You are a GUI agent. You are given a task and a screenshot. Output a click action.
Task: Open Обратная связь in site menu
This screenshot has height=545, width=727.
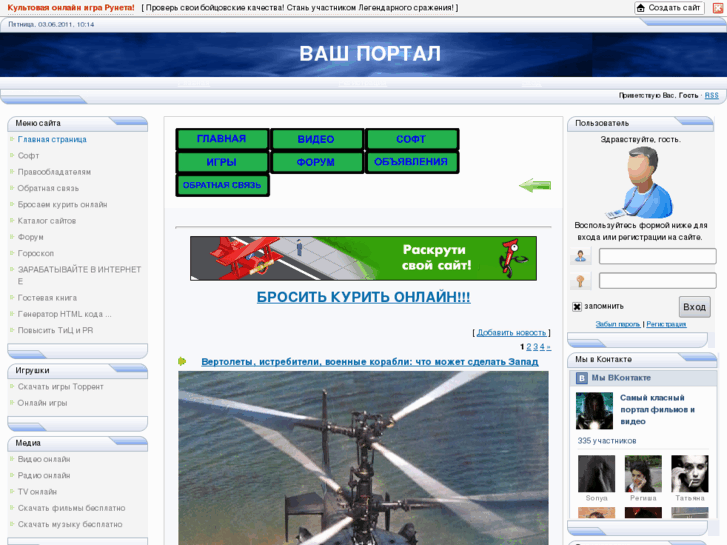pos(48,188)
